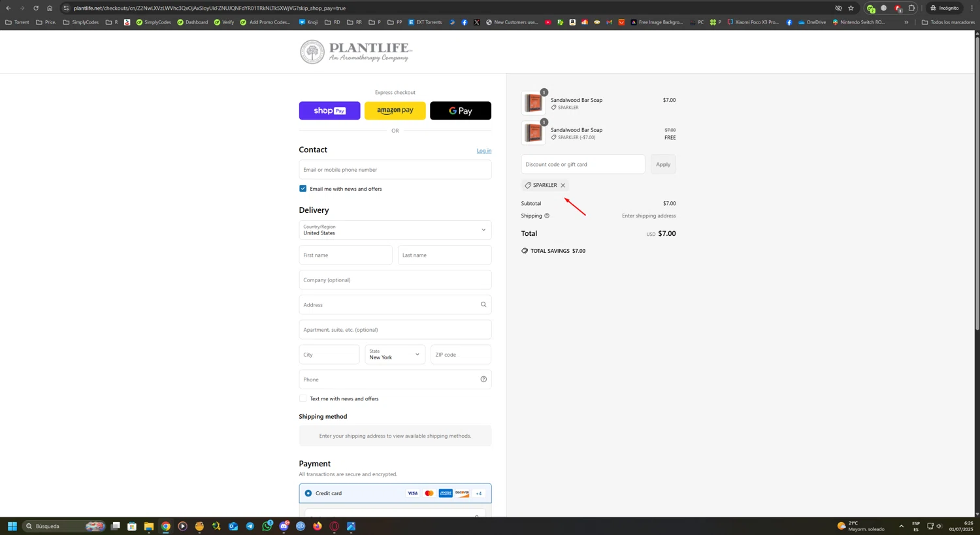This screenshot has width=980, height=535.
Task: Open Outlook from the taskbar
Action: [x=233, y=527]
